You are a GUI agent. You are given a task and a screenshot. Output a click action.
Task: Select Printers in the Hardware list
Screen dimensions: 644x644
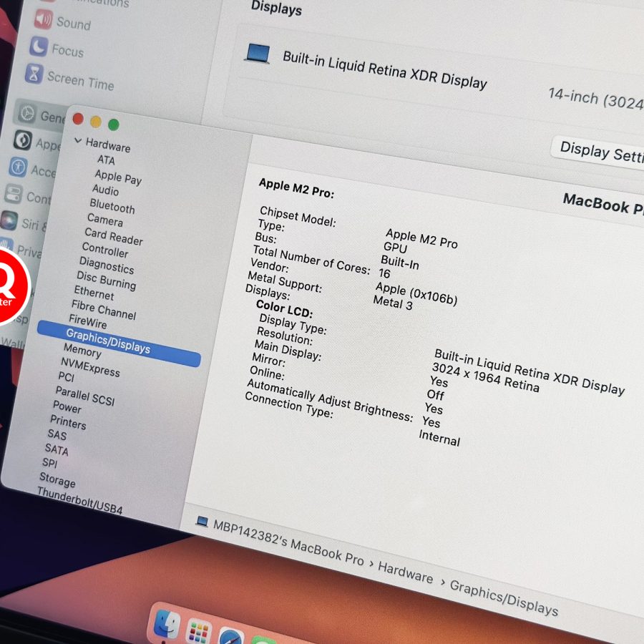[68, 421]
